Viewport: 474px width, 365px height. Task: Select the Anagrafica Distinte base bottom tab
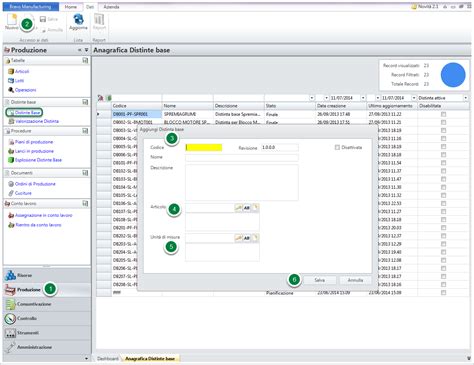pos(150,359)
